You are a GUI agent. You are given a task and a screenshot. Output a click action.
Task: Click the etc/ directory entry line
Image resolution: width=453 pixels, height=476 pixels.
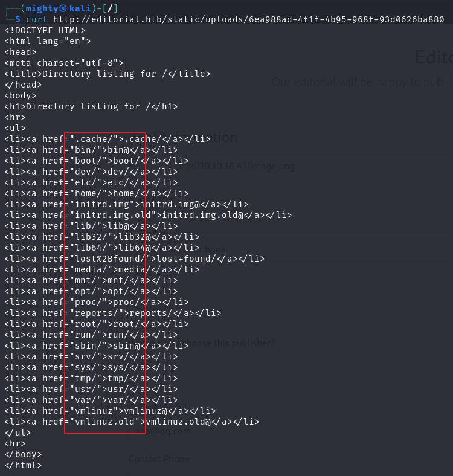pos(91,182)
